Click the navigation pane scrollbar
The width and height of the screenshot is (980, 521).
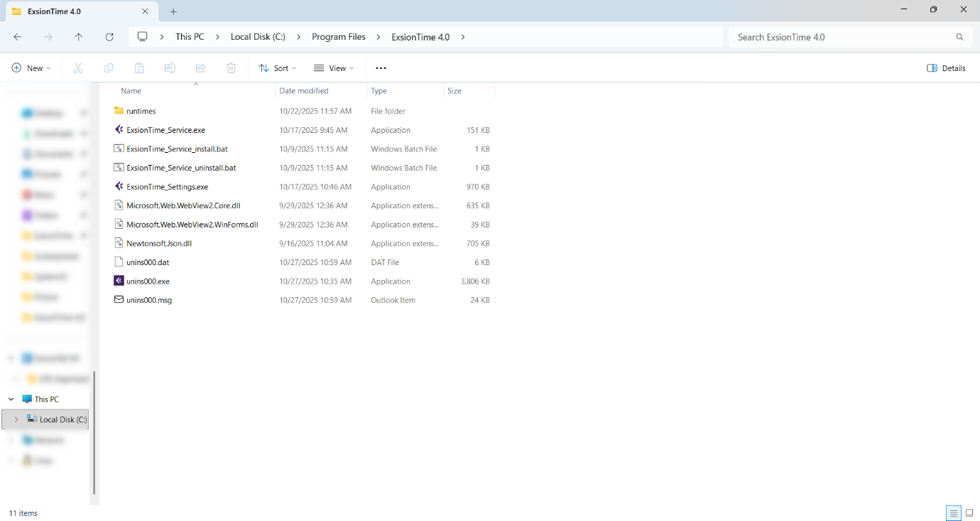tap(94, 432)
